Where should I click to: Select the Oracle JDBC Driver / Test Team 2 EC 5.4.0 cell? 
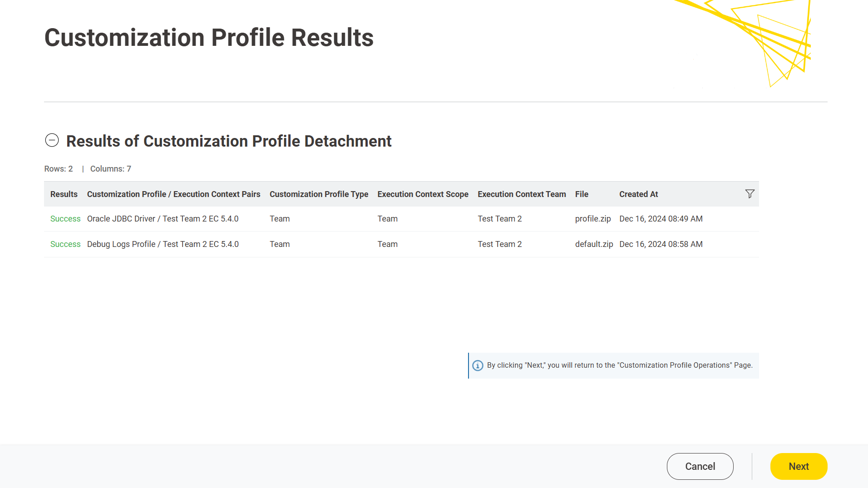coord(163,219)
